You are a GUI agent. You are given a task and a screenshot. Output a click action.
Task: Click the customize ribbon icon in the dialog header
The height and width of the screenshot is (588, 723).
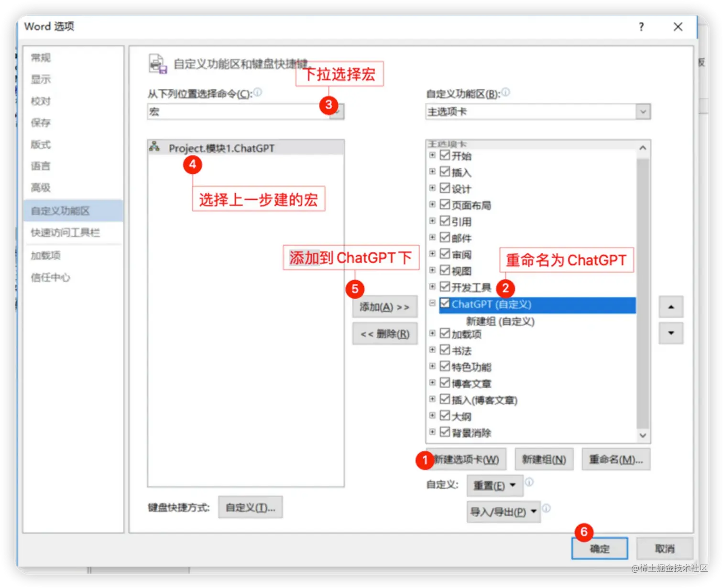coord(157,64)
